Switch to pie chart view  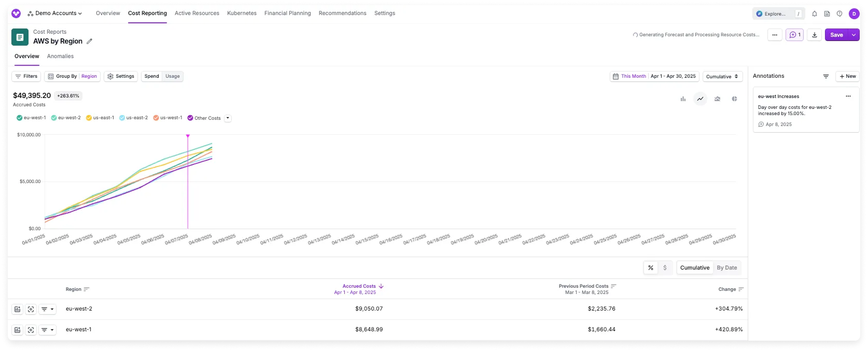coord(734,99)
